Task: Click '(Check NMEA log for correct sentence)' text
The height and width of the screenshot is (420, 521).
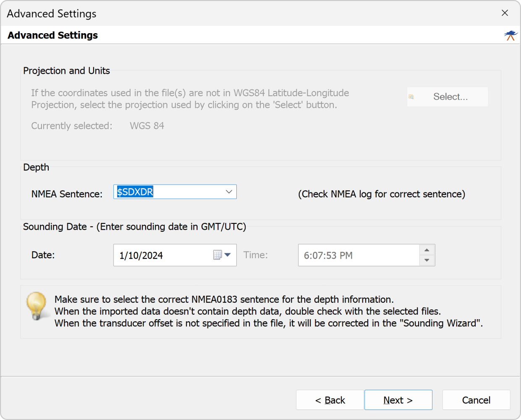Action: [382, 194]
